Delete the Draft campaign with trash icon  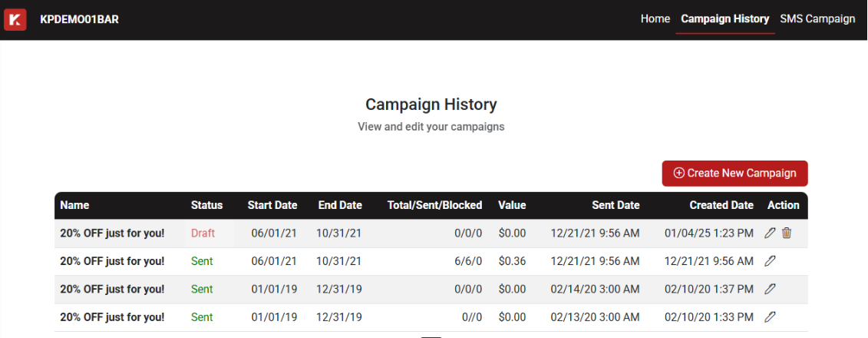pos(787,234)
